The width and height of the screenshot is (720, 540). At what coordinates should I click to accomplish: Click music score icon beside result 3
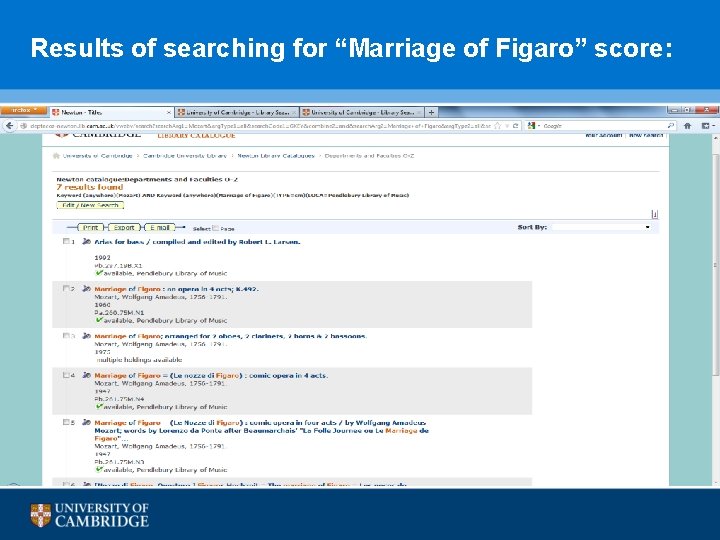pos(86,336)
